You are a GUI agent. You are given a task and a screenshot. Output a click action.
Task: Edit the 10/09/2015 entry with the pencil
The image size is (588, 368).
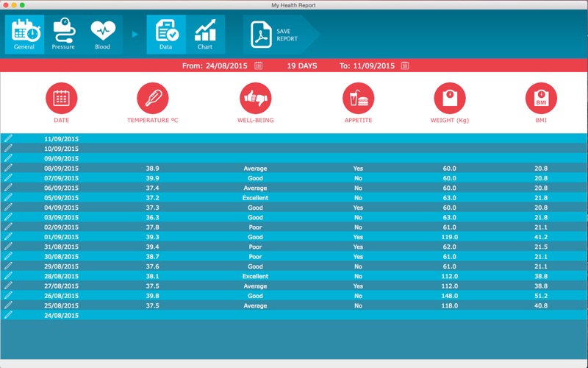pos(8,148)
